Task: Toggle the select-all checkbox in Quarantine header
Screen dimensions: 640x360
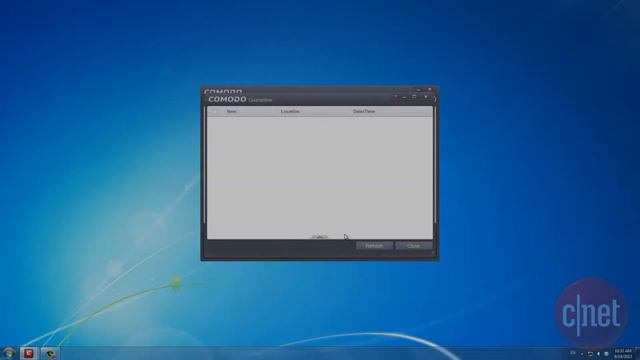Action: (215, 111)
